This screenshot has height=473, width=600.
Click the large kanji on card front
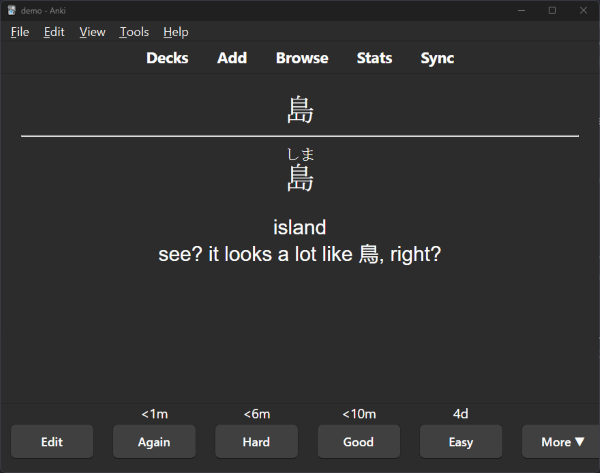[300, 110]
